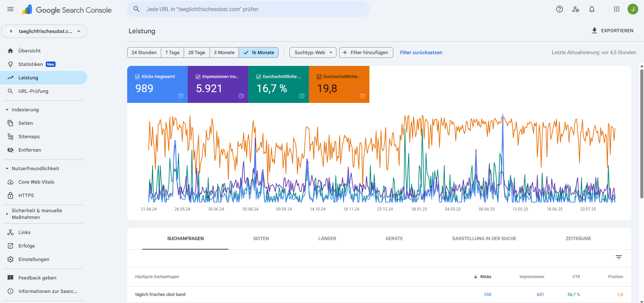Disable the Impressionen metric checkbox
Viewport: 644px width, 303px height.
[x=198, y=76]
